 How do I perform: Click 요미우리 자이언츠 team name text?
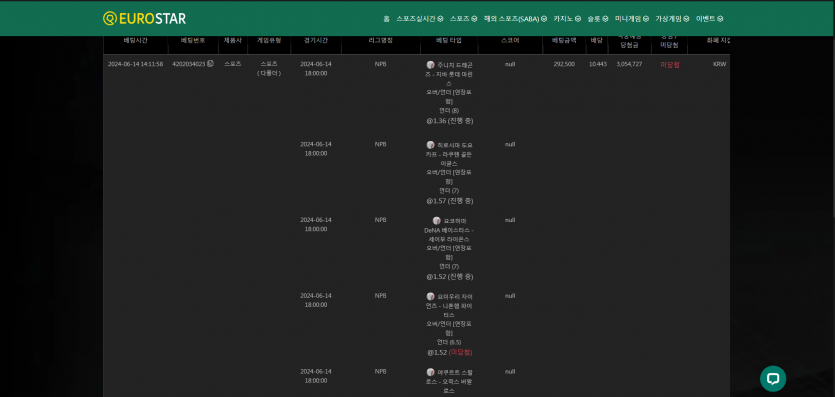pos(449,301)
